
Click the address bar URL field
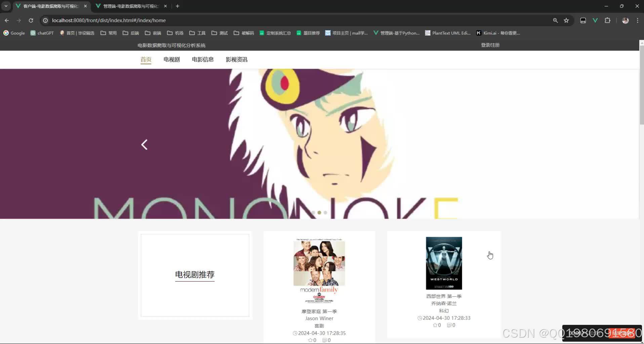296,20
